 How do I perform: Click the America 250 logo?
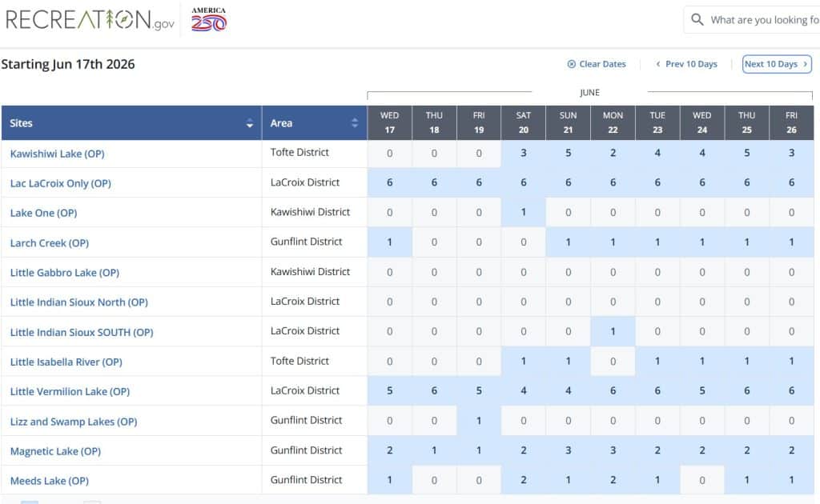[208, 20]
